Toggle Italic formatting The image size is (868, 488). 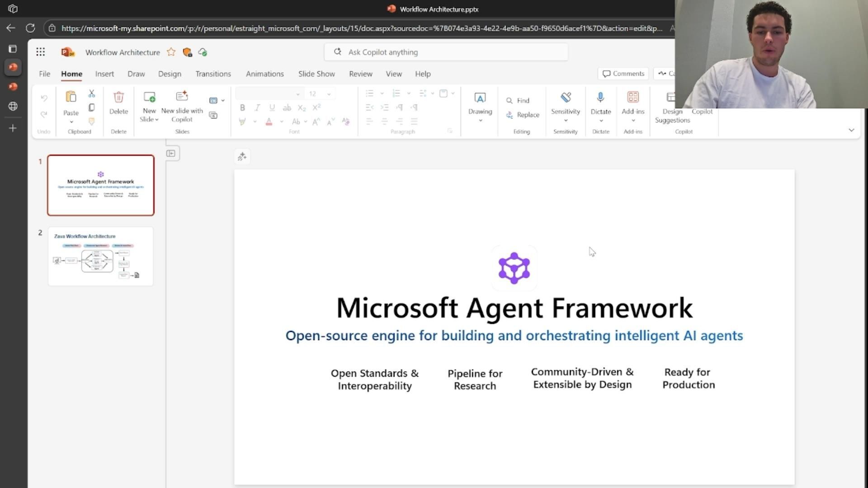[257, 108]
